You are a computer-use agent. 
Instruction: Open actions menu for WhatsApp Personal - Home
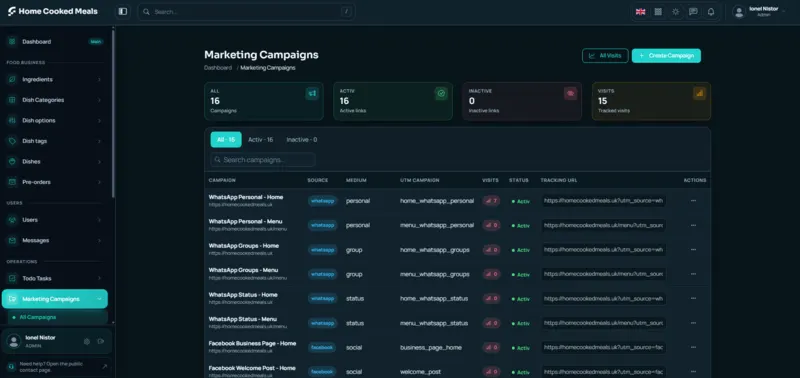(693, 201)
